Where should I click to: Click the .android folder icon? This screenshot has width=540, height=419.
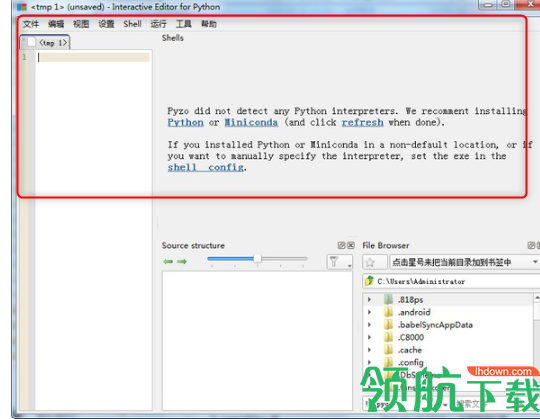point(388,312)
